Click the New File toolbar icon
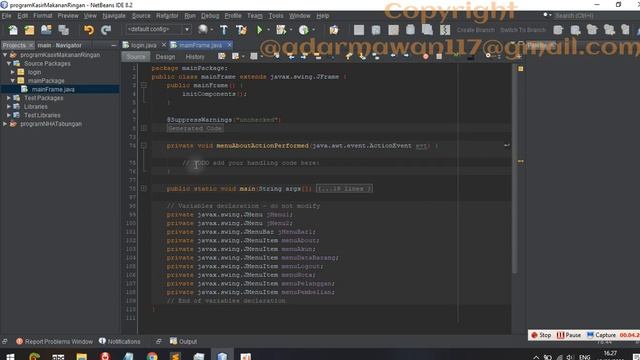640x360 pixels. [x=13, y=30]
